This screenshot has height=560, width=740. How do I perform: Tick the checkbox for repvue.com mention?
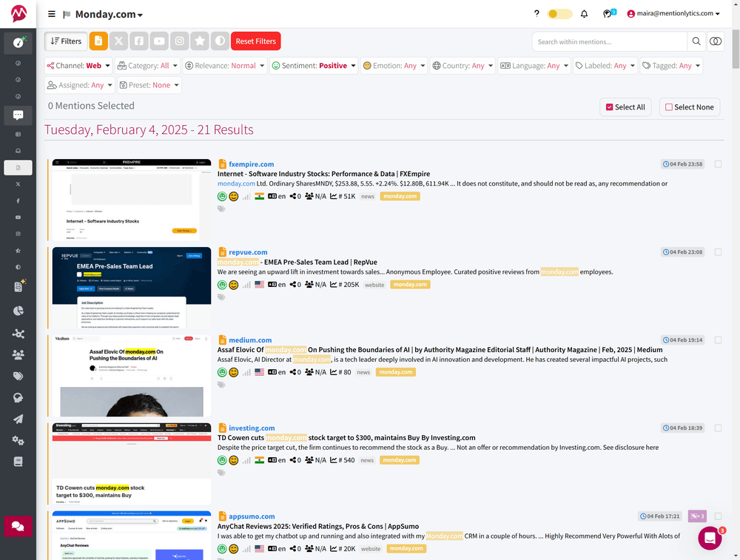click(718, 252)
